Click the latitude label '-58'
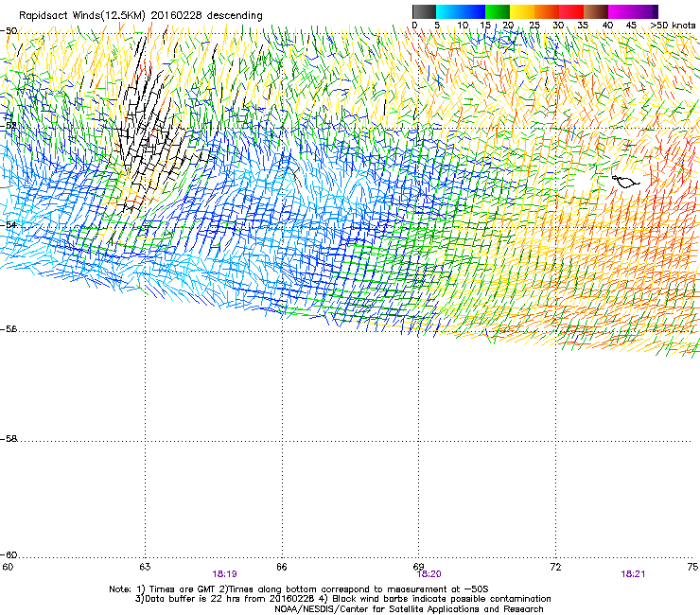The image size is (700, 615). (9, 439)
